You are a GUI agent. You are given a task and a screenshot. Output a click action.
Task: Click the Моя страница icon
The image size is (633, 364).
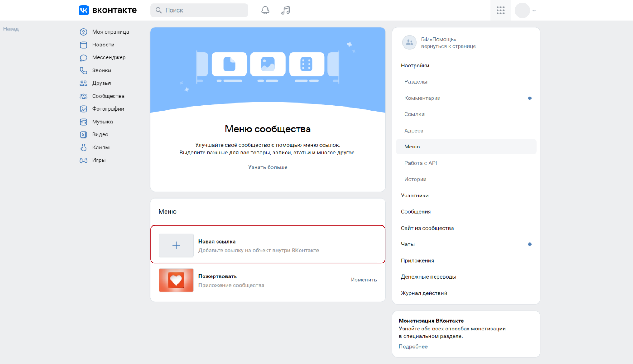[84, 32]
